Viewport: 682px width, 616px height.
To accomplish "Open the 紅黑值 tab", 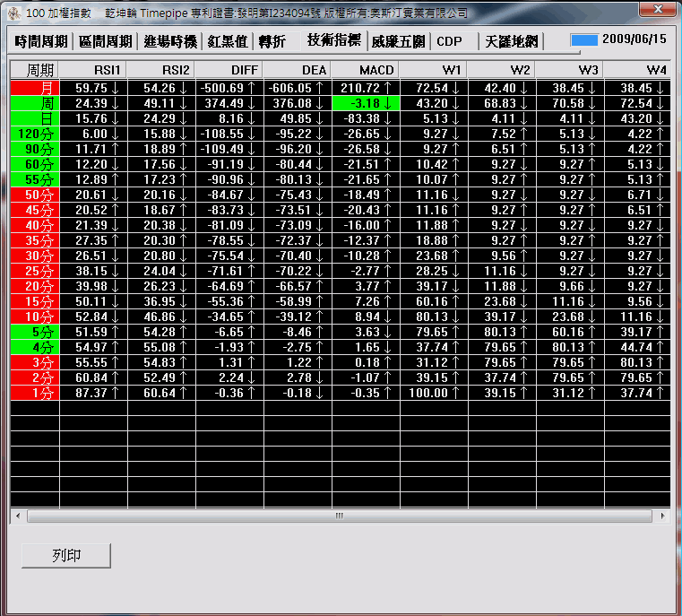I will [228, 41].
